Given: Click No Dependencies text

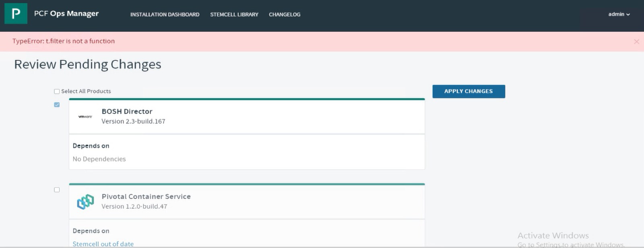Looking at the screenshot, I should pyautogui.click(x=99, y=159).
